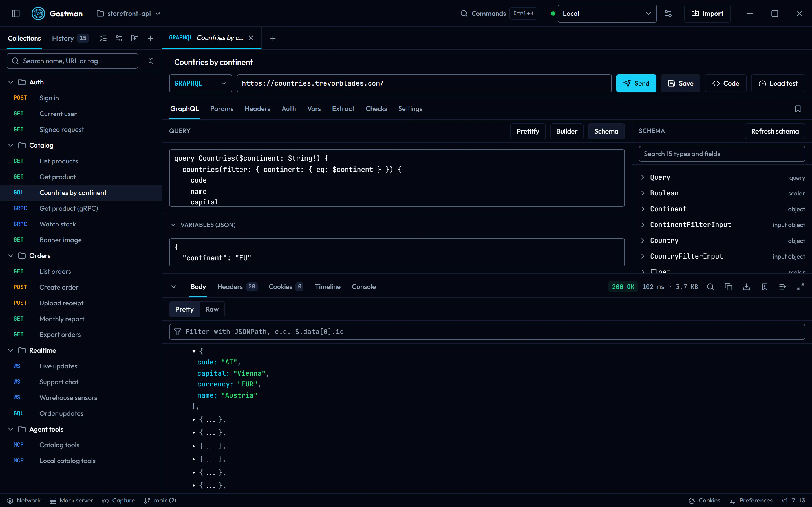Viewport: 812px width, 507px height.
Task: Toggle the sidebar panel icon
Action: [16, 14]
